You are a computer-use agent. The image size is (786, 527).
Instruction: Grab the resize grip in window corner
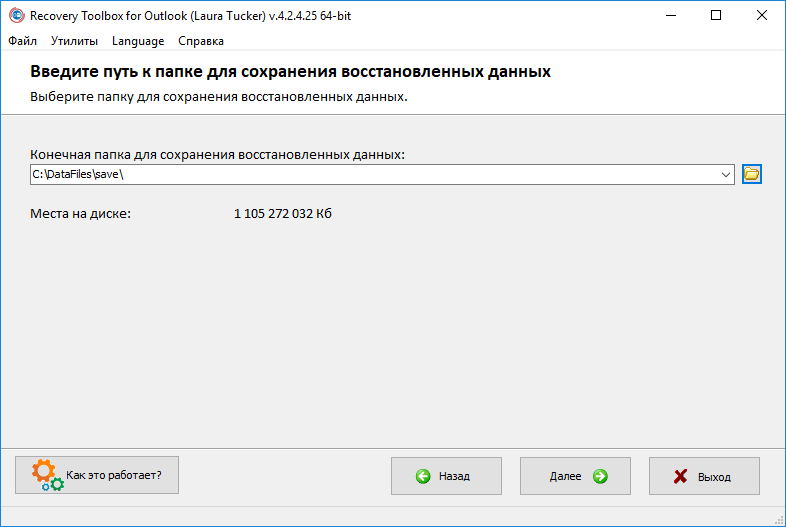click(779, 520)
